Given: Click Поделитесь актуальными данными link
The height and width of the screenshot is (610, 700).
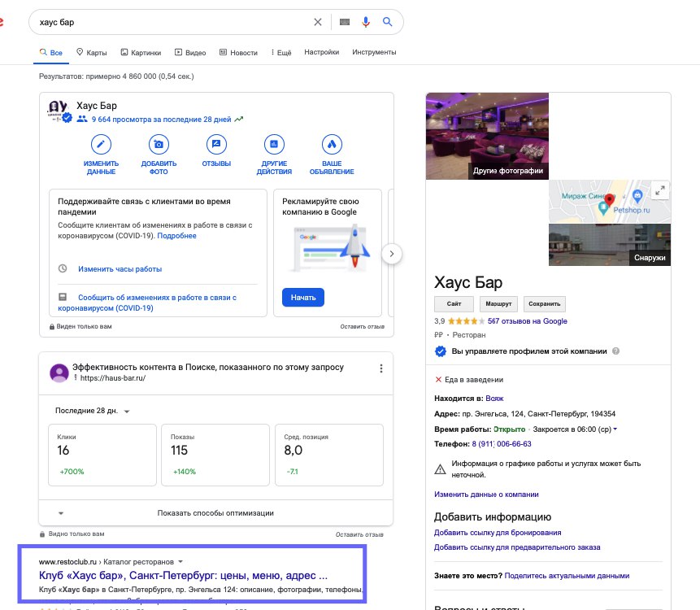Looking at the screenshot, I should coord(567,576).
